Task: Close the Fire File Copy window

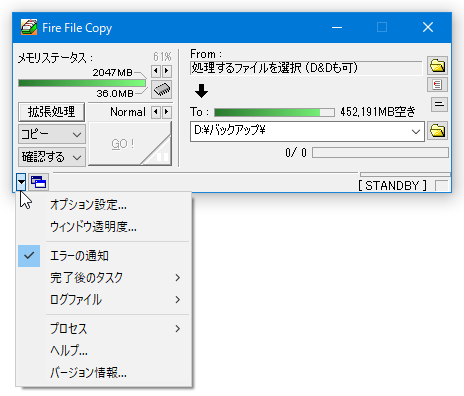Action: (428, 27)
